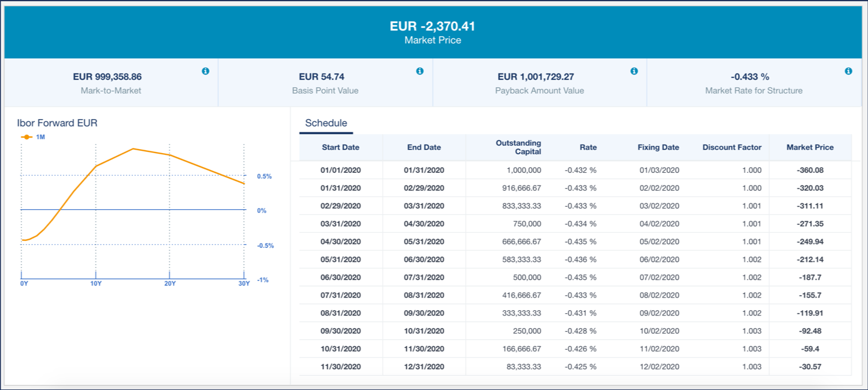Click the Outstanding Capital column header
The image size is (868, 390).
tap(518, 147)
